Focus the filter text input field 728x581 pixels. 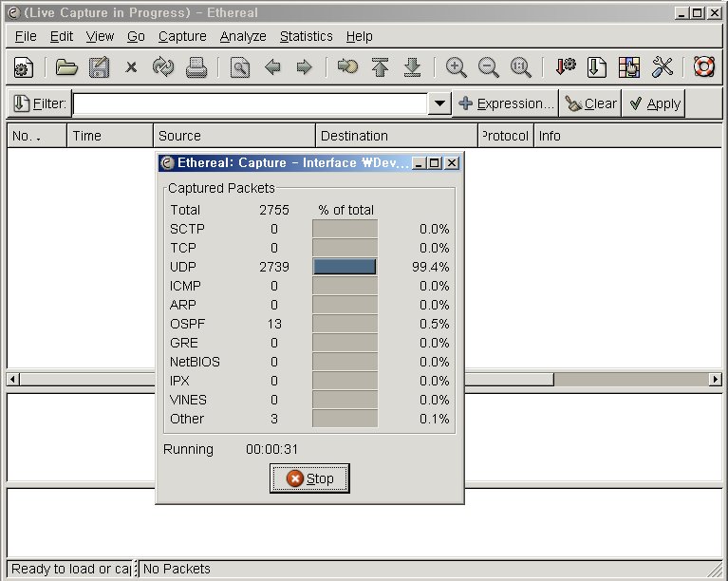[x=251, y=103]
